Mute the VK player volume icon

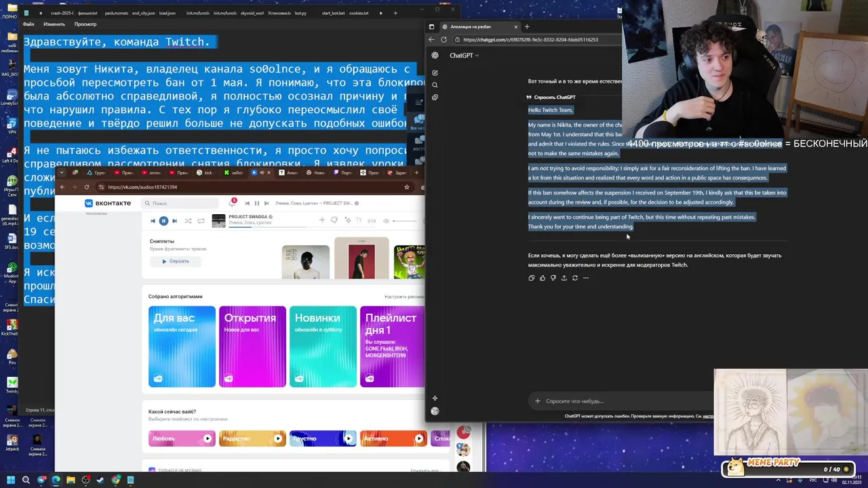386,221
